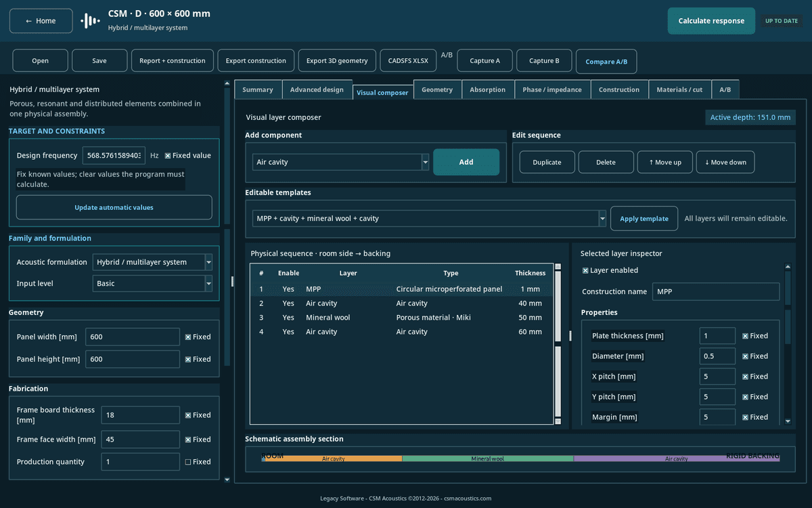Delete the selected layer
The image size is (812, 508).
(x=606, y=162)
